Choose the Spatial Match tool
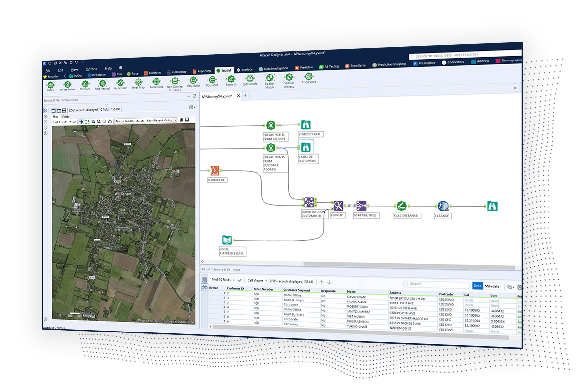This screenshot has height=392, width=580. coord(269,81)
